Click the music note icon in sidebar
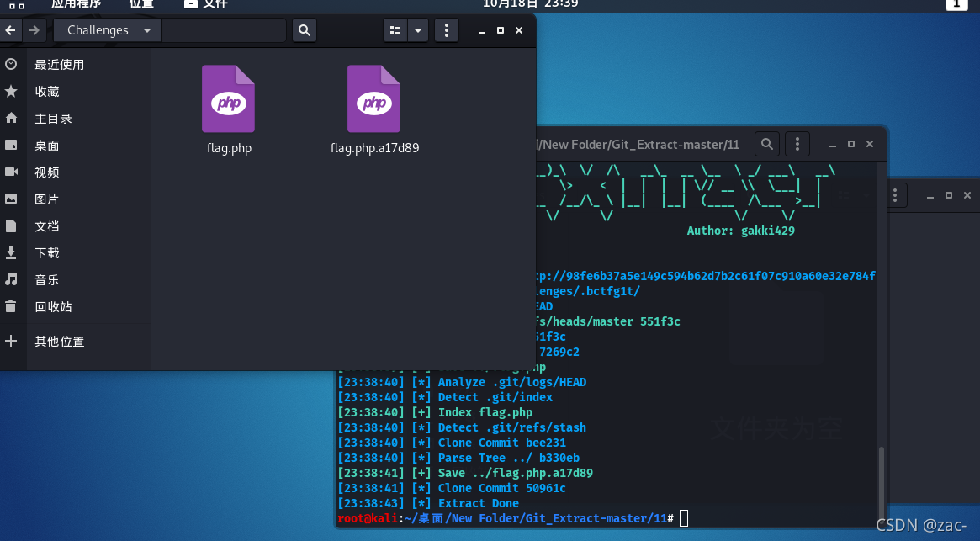Viewport: 980px width, 541px height. coord(11,279)
